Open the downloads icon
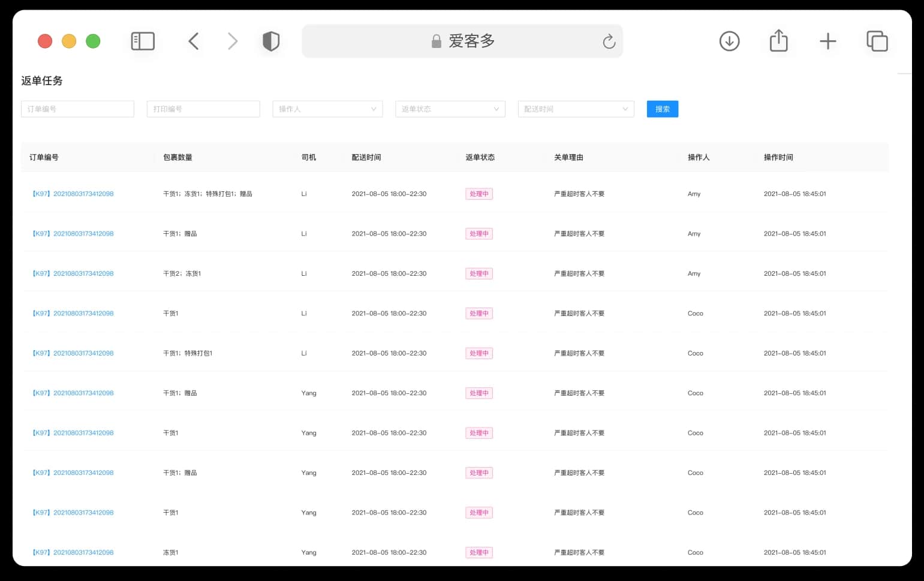 point(729,41)
